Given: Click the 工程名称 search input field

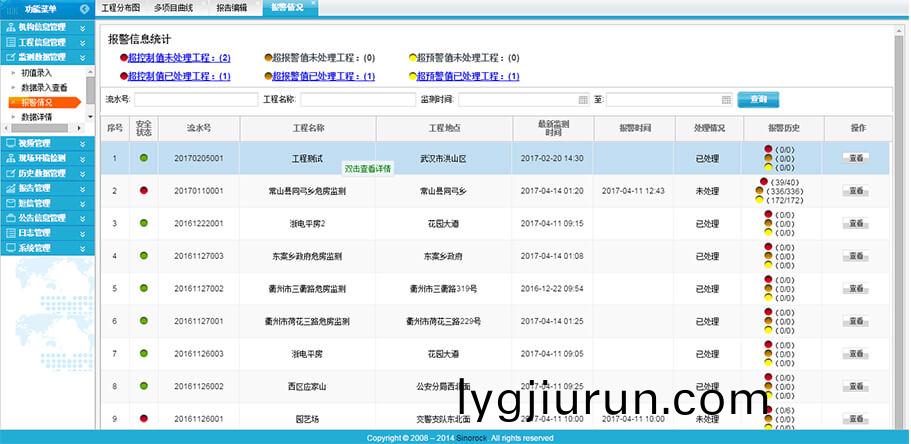Looking at the screenshot, I should [355, 100].
